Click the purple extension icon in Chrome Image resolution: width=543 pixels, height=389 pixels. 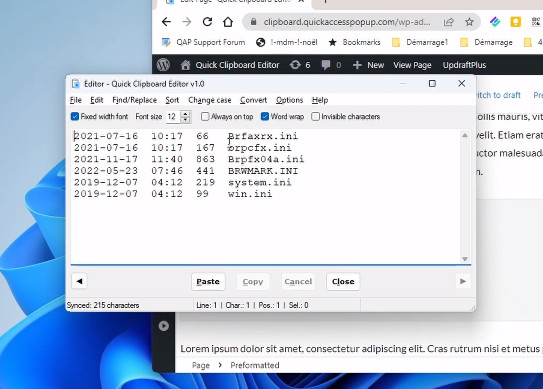pyautogui.click(x=495, y=22)
